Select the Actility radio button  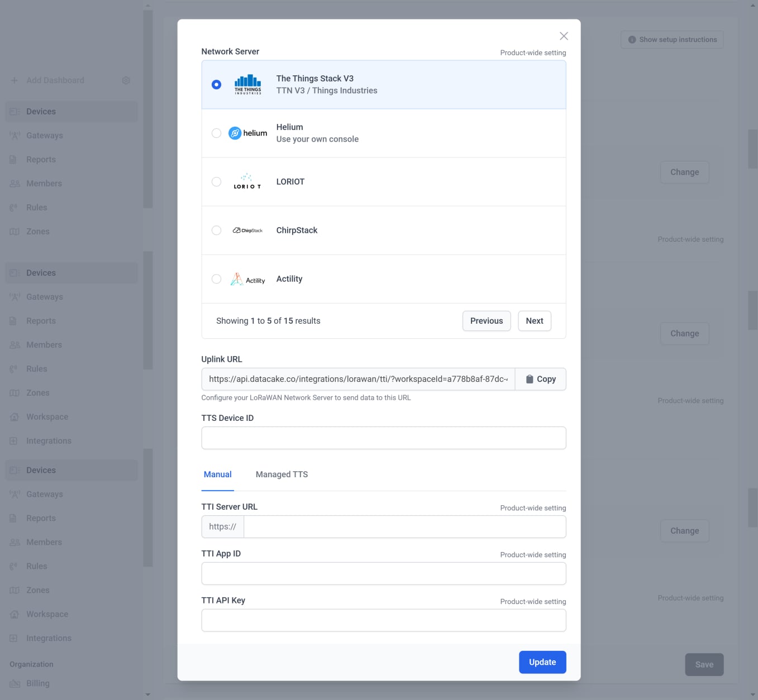pyautogui.click(x=216, y=279)
